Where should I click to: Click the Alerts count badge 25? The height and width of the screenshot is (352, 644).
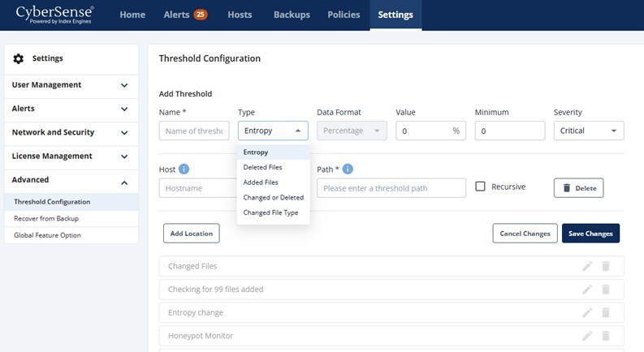200,15
